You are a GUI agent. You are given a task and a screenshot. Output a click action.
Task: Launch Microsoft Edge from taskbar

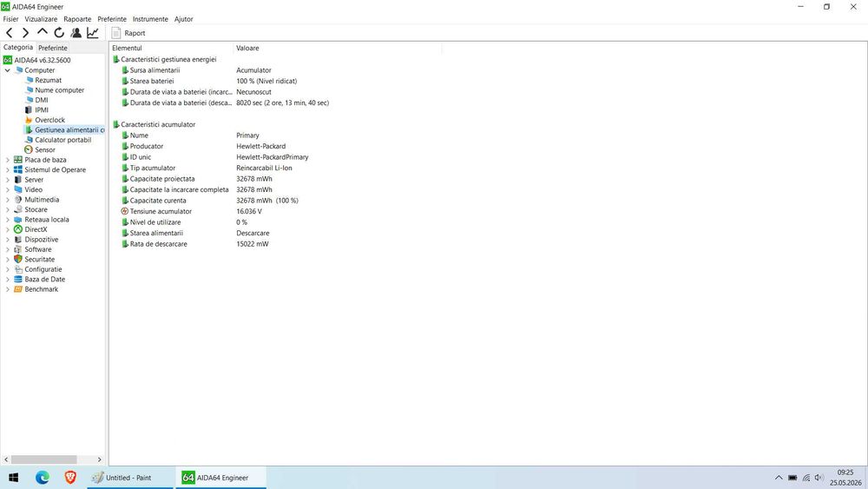point(43,478)
